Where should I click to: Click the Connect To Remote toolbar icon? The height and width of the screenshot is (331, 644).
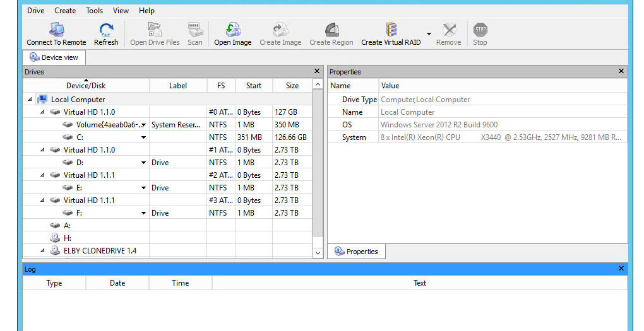[56, 30]
